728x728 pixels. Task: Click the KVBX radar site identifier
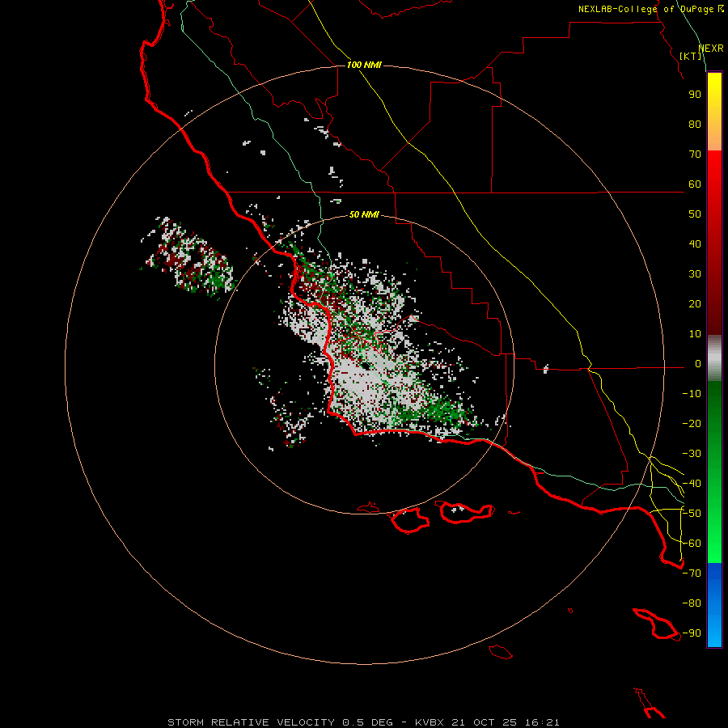click(430, 722)
